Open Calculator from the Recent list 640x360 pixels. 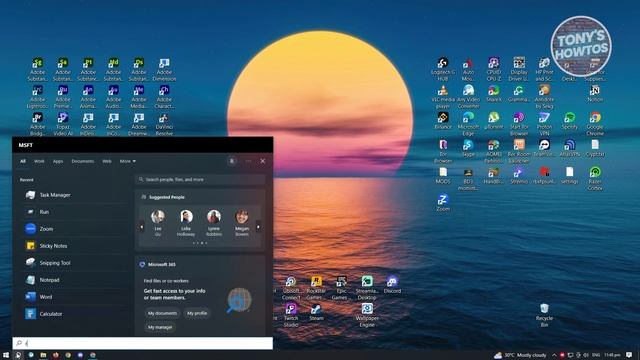coord(74,314)
